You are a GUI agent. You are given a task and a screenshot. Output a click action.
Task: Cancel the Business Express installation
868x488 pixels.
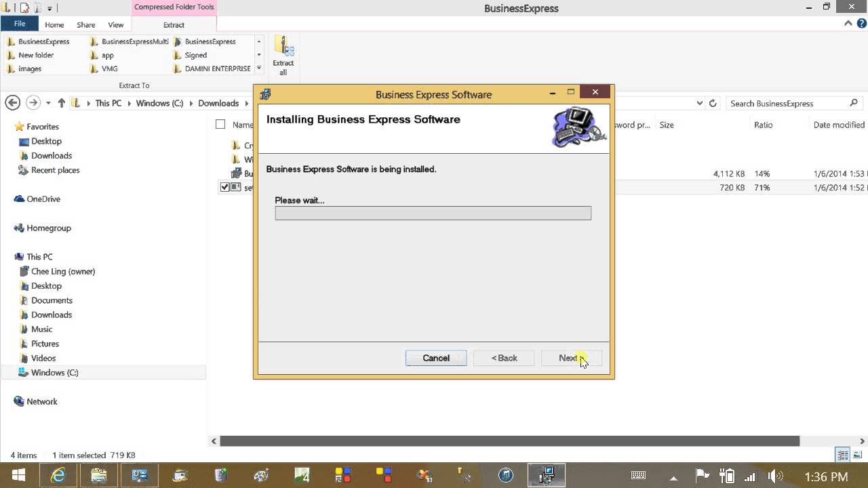coord(436,358)
